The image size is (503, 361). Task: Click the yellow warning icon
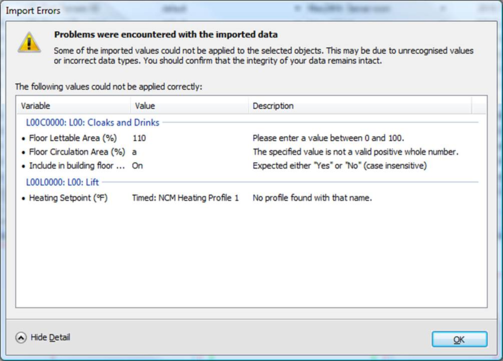29,43
